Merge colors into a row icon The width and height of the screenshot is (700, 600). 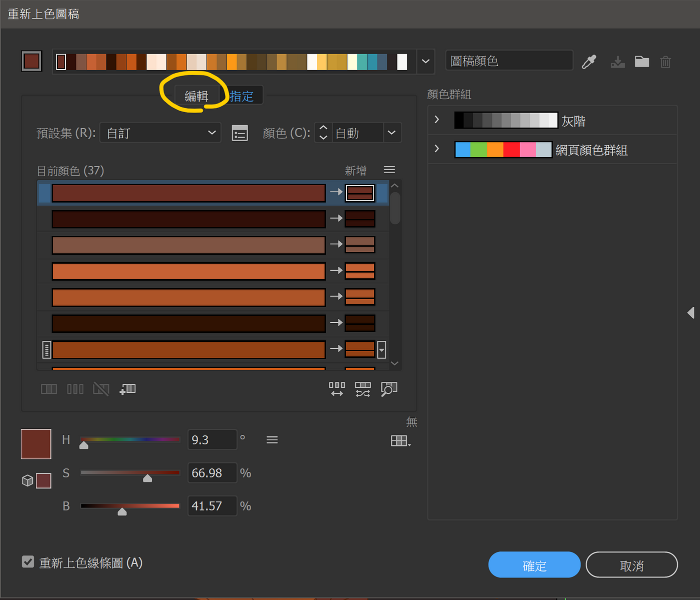click(49, 389)
